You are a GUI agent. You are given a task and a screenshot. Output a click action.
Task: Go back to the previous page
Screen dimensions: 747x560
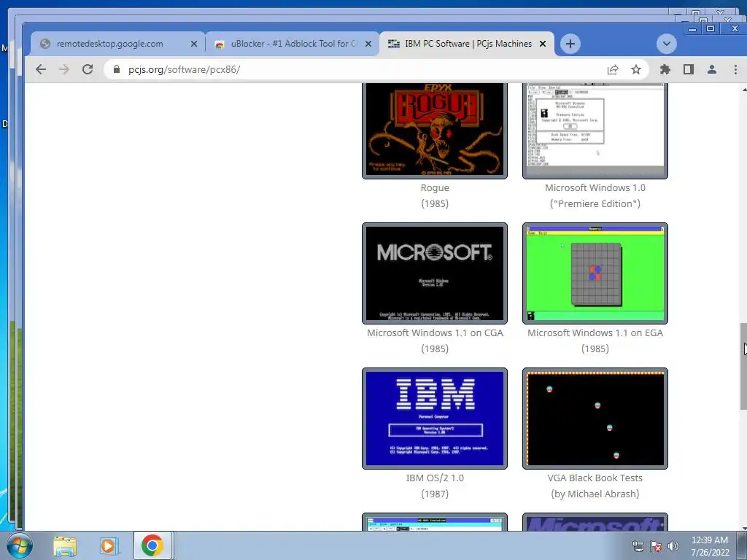pos(41,69)
